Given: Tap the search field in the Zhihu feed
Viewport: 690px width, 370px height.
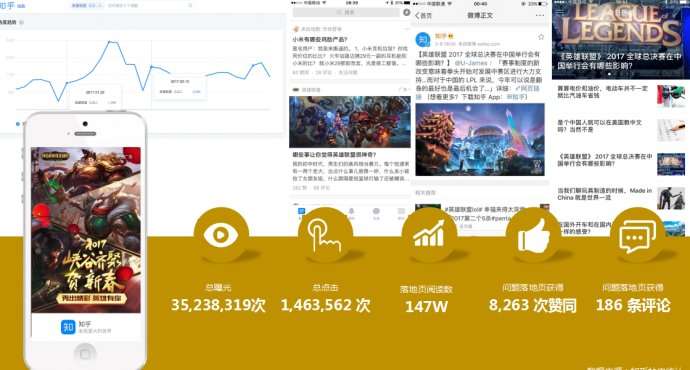Looking at the screenshot, I should [x=346, y=12].
